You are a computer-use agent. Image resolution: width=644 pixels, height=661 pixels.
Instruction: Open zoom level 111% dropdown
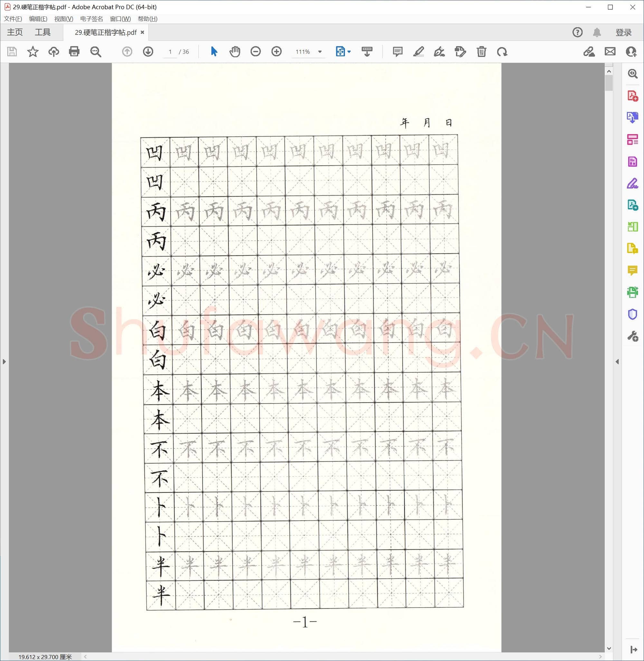320,52
